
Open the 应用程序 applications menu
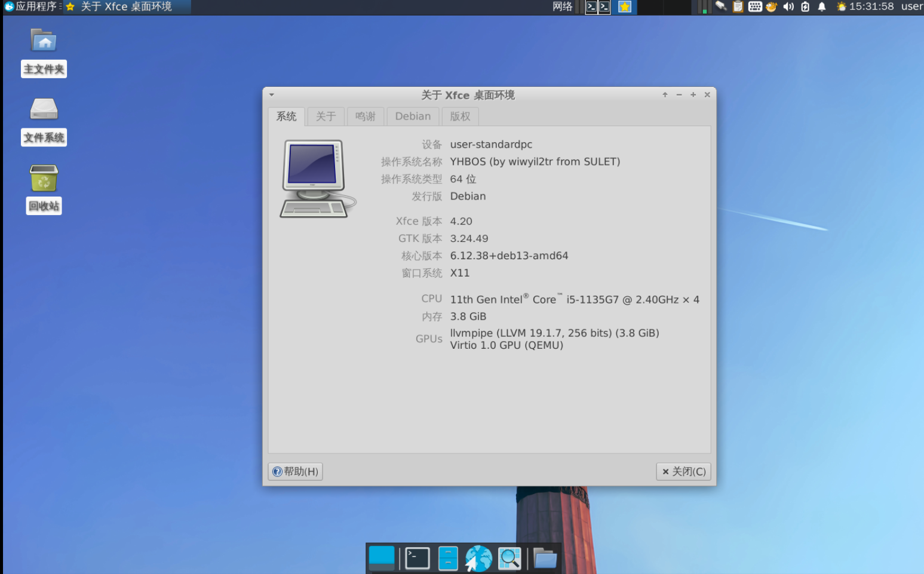[30, 7]
